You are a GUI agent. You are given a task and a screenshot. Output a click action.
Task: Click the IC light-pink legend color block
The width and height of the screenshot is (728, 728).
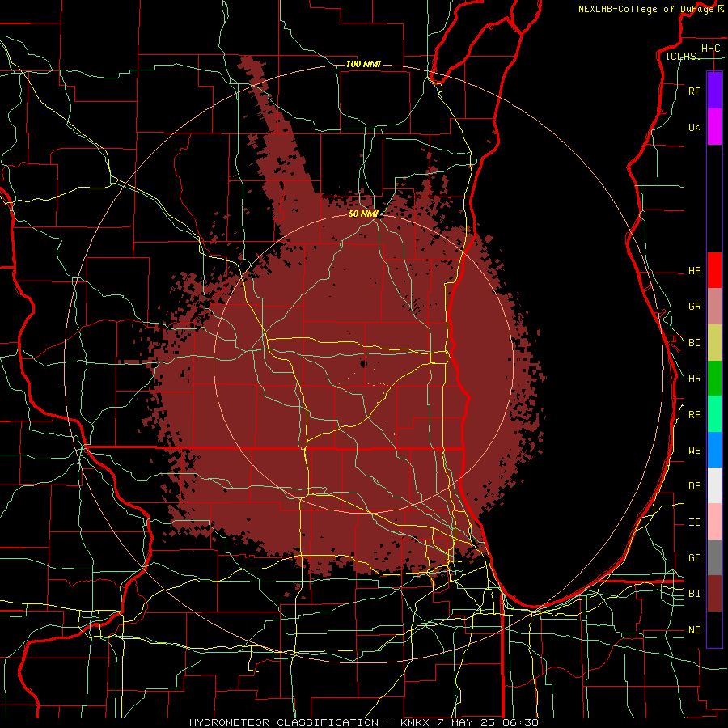tap(714, 522)
